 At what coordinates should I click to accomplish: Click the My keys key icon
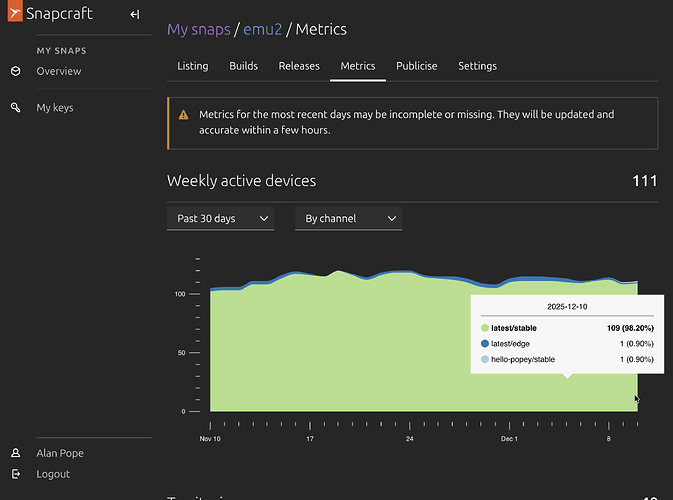pos(15,107)
